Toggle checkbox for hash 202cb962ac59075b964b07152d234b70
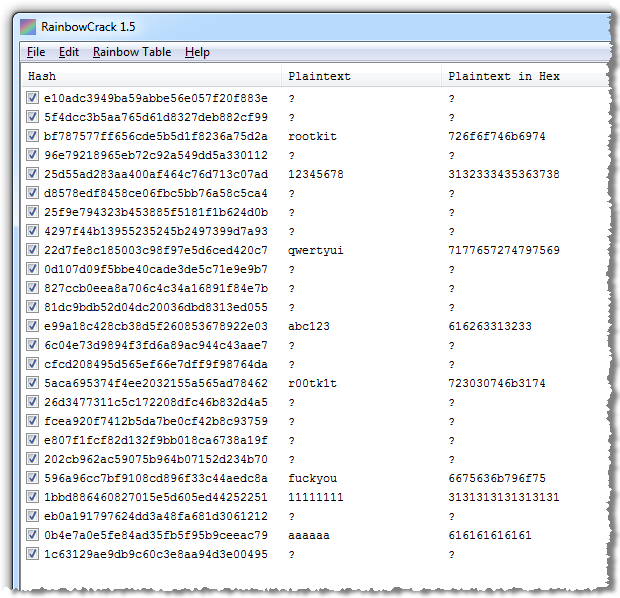620x598 pixels. point(32,458)
